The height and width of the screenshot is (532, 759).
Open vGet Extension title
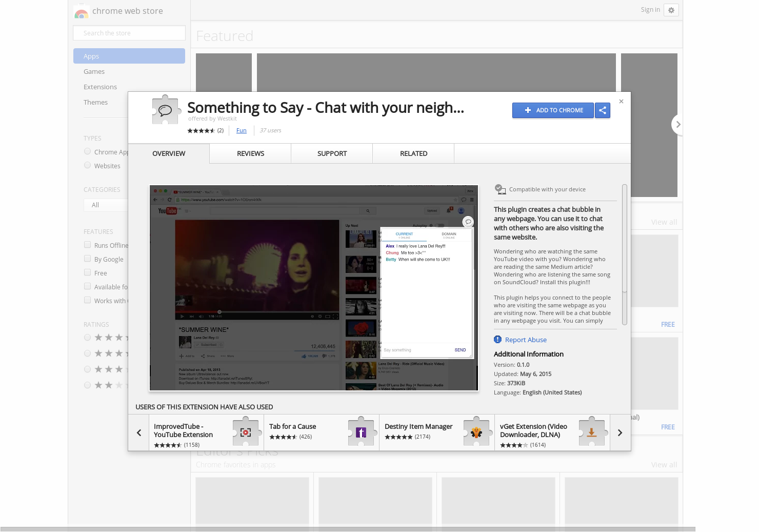533,430
